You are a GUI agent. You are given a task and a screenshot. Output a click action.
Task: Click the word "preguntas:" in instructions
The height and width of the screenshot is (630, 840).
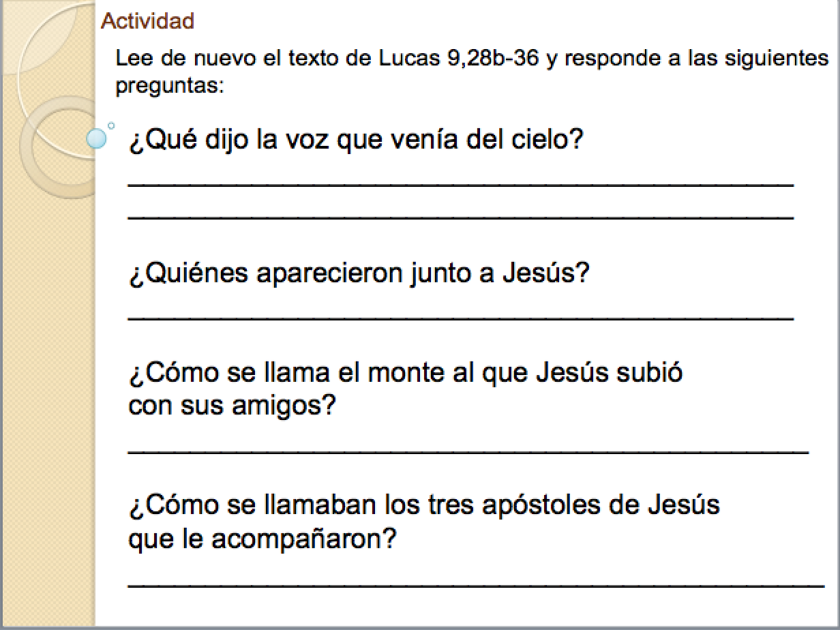coord(170,87)
